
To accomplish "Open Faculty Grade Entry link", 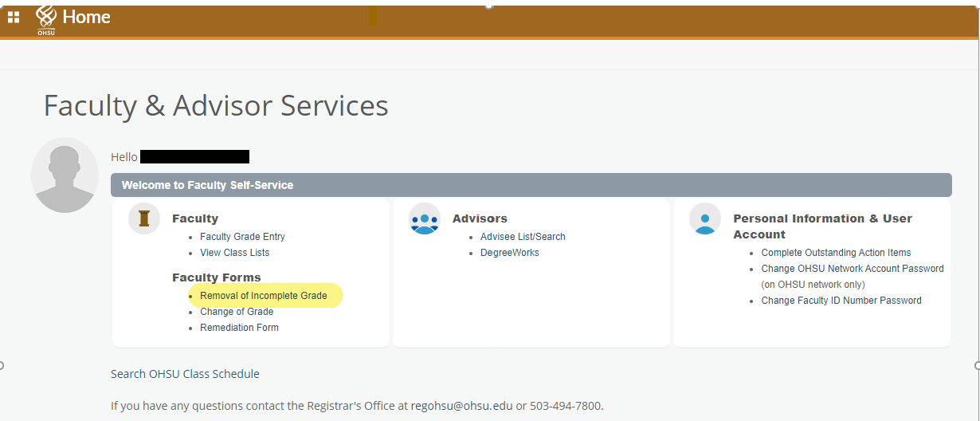I will point(242,237).
